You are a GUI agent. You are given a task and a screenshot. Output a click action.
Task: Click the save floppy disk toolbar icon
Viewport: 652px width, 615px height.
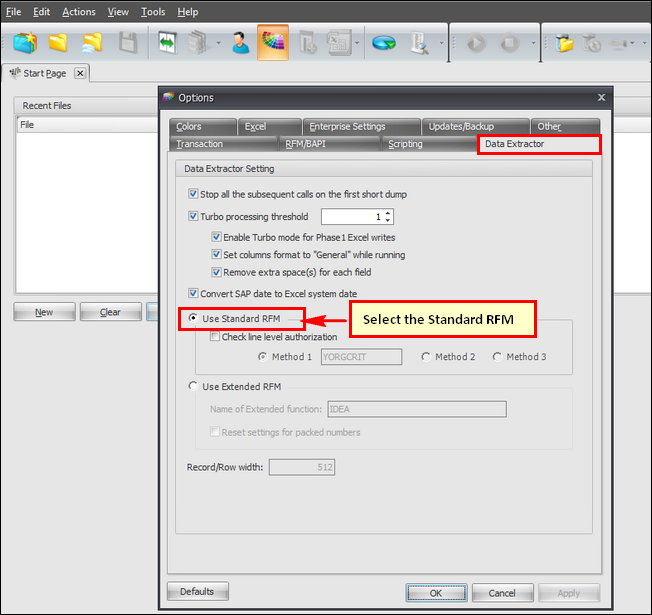pyautogui.click(x=128, y=43)
